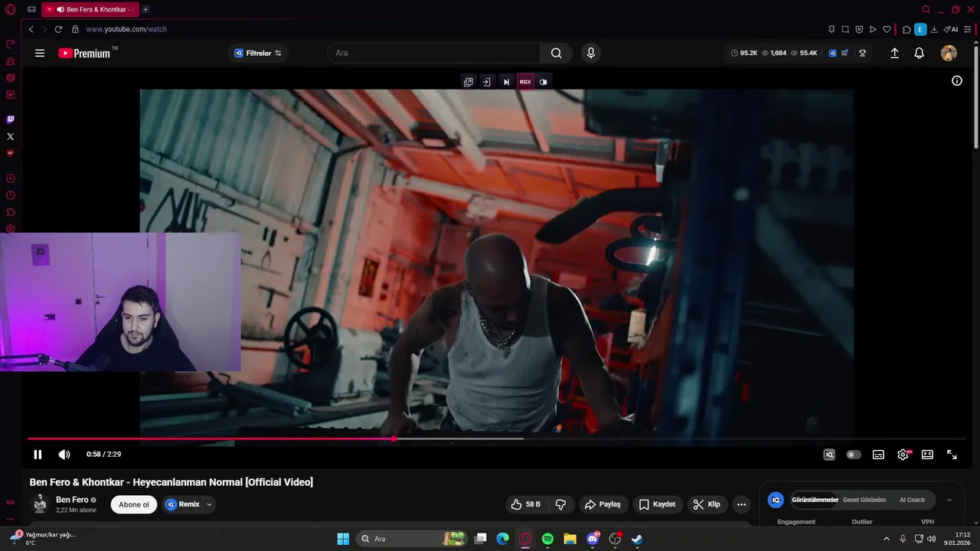The image size is (980, 551).
Task: Click the vidIQ icon in player controls
Action: click(x=829, y=455)
